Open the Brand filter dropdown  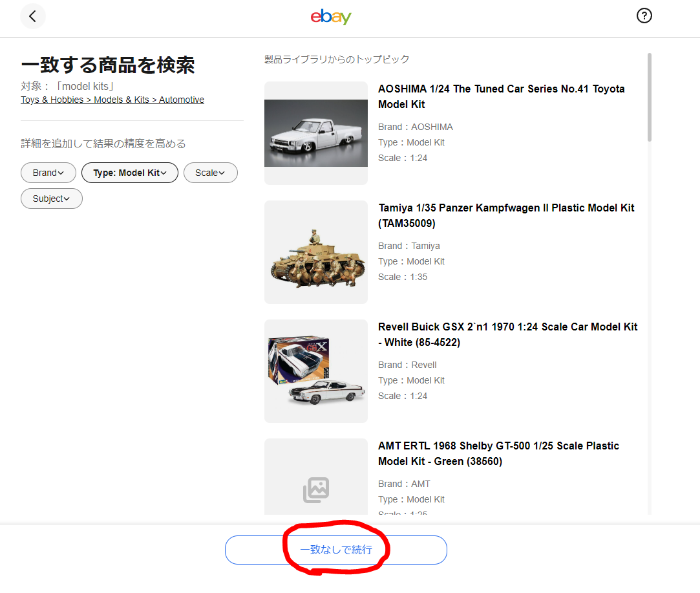point(48,173)
